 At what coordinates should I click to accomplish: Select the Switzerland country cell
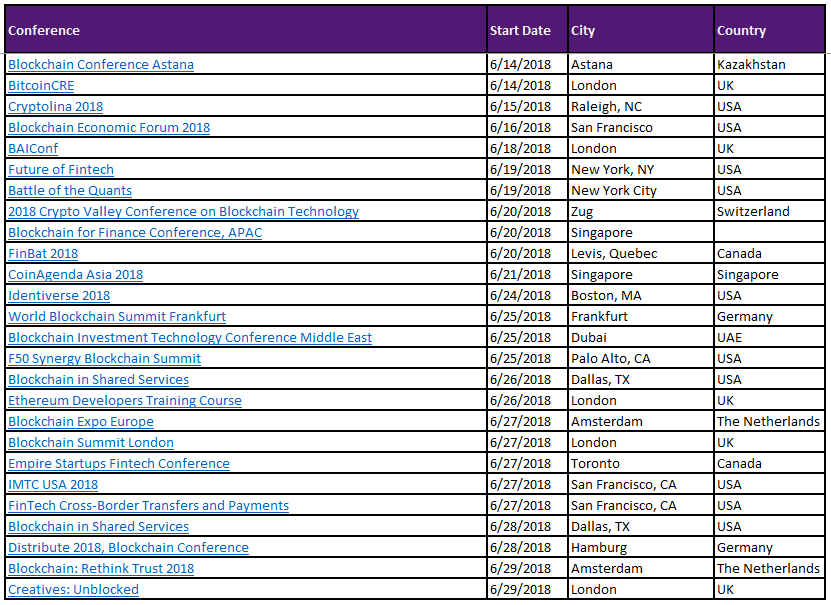coord(770,212)
